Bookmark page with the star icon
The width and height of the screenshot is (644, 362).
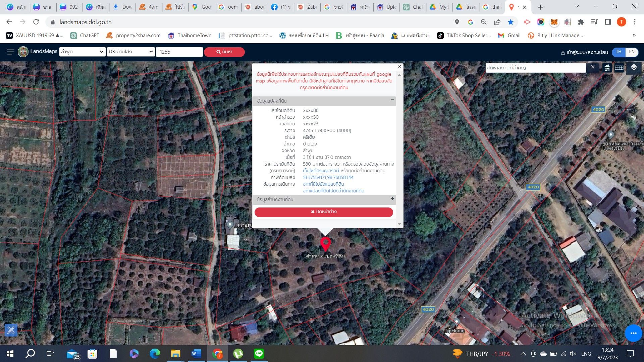511,22
